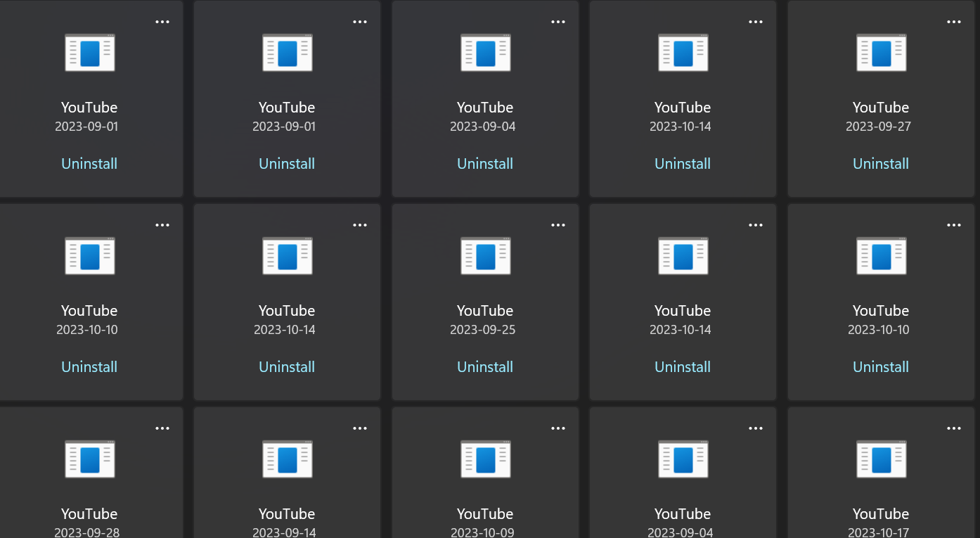Uninstall the YouTube app dated 2023-09-25

point(485,366)
